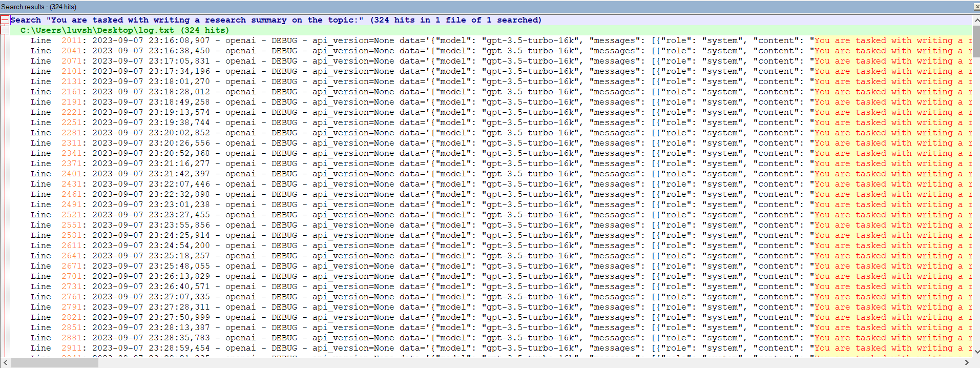Open the hit timestamped 23:20:02,852

[491, 133]
